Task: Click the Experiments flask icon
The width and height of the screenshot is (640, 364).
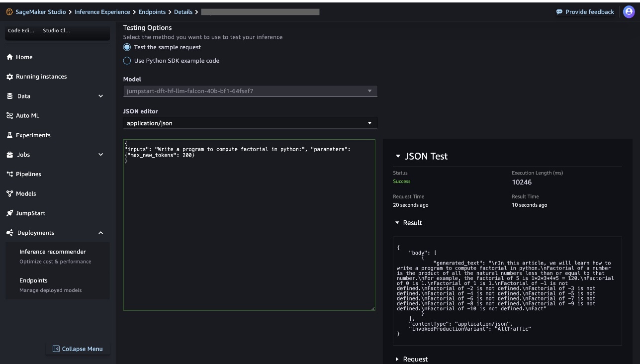Action: [x=9, y=135]
